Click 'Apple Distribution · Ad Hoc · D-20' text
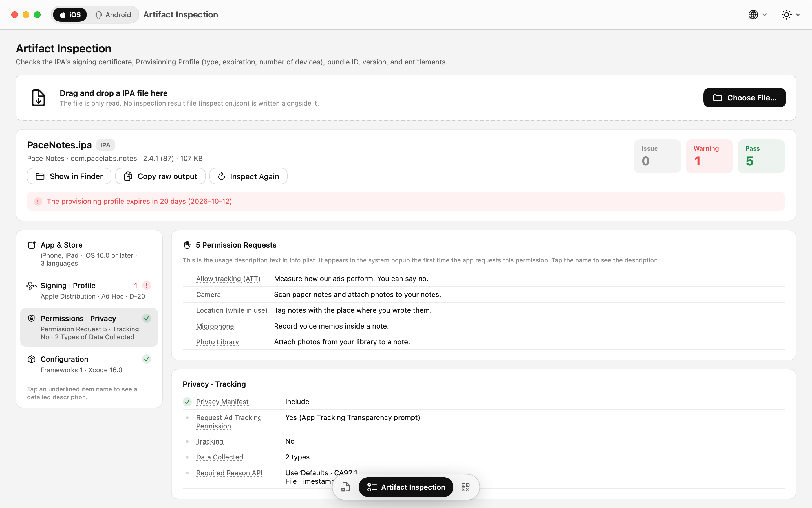The height and width of the screenshot is (508, 812). pos(93,296)
